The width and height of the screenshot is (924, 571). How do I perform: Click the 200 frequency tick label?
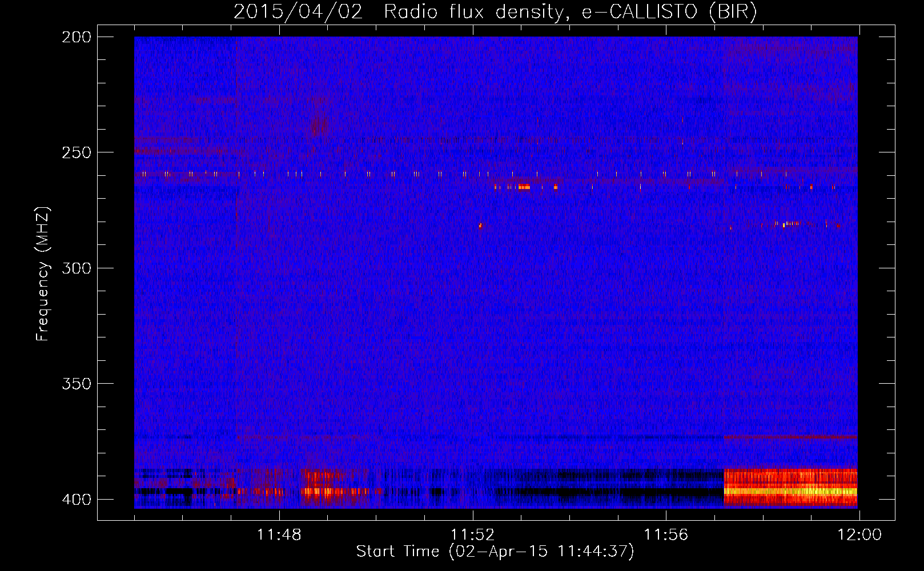tap(77, 37)
